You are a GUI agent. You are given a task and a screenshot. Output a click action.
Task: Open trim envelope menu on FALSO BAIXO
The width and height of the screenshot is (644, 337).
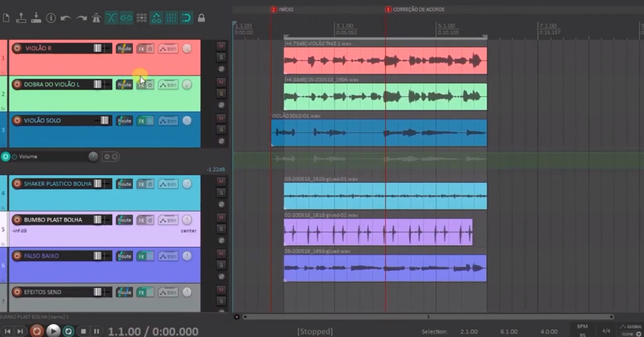tap(168, 257)
